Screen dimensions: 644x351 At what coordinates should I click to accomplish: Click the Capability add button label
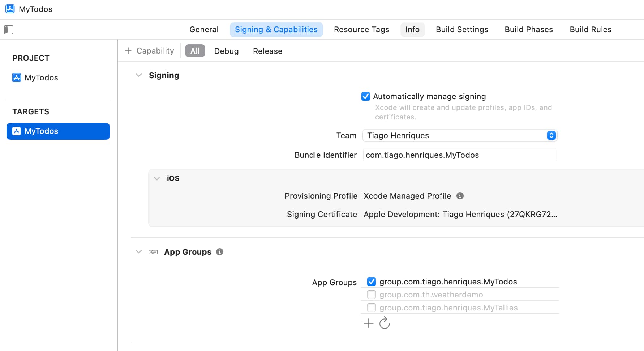(x=155, y=51)
